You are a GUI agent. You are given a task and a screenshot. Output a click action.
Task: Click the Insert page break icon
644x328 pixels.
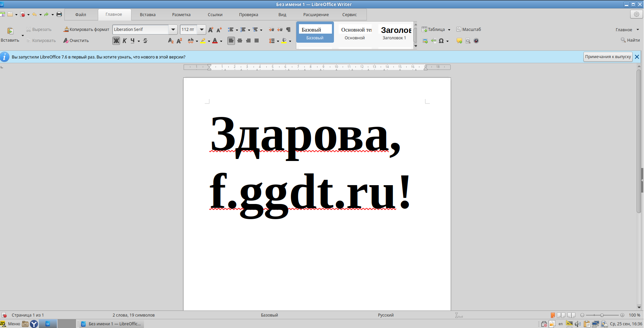[x=433, y=41]
